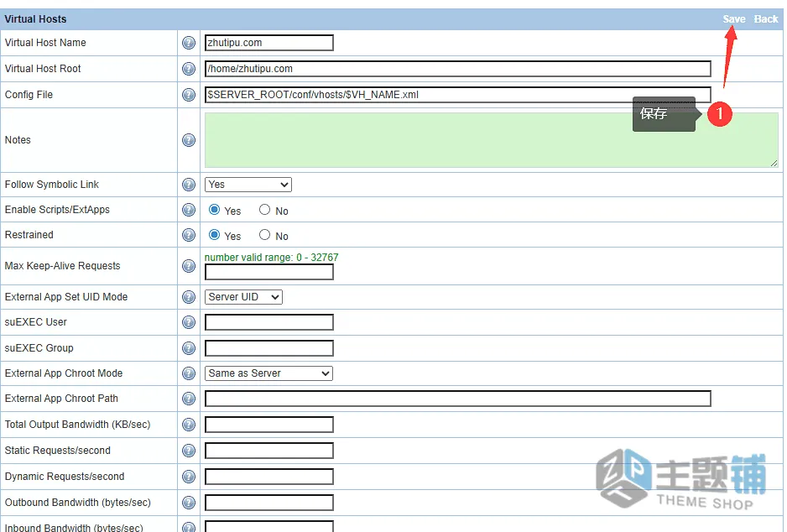787x532 pixels.
Task: Select No for Enable Scripts/ExtApps
Action: pos(264,210)
